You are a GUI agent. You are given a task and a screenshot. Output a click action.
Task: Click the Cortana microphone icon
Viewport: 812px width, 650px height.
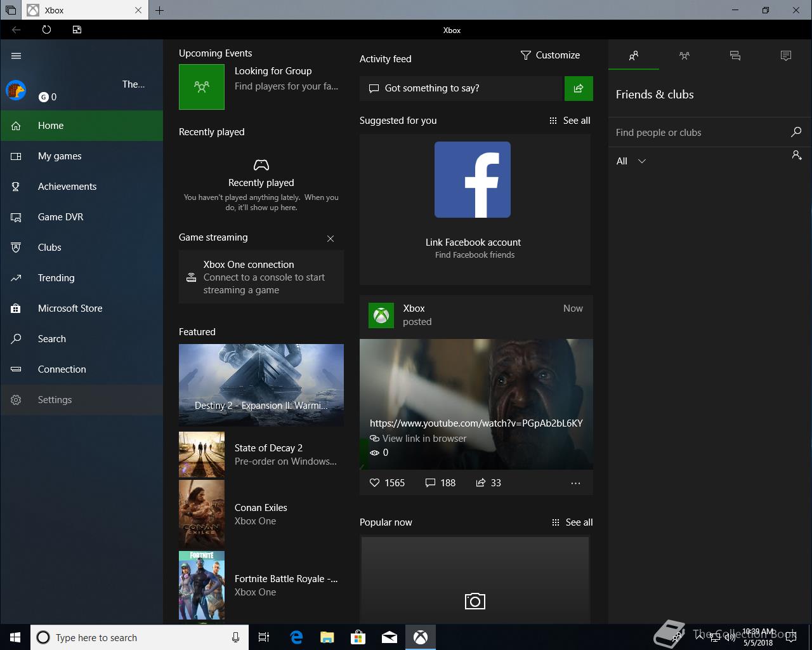236,637
